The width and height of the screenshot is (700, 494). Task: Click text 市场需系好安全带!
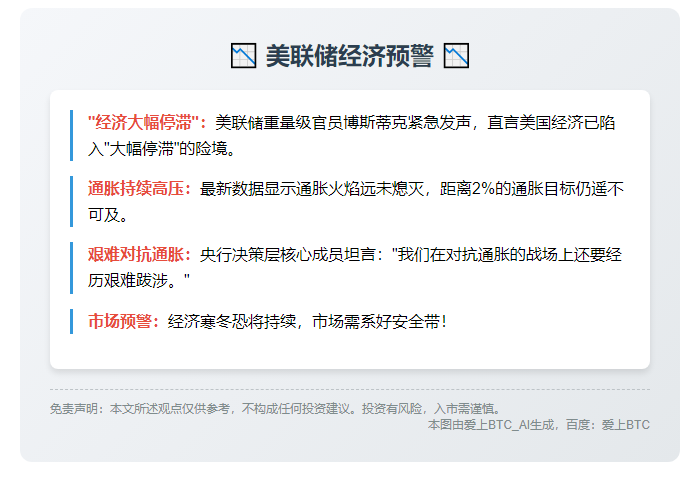tap(379, 321)
